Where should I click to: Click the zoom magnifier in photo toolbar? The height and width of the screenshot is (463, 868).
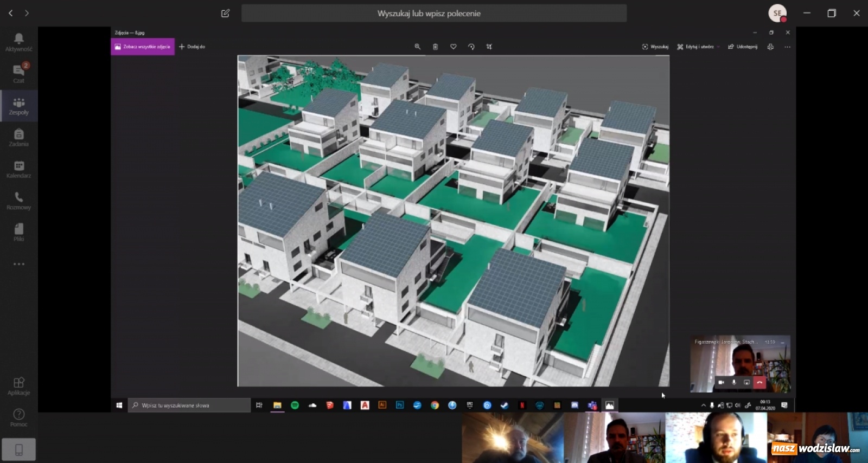(417, 47)
